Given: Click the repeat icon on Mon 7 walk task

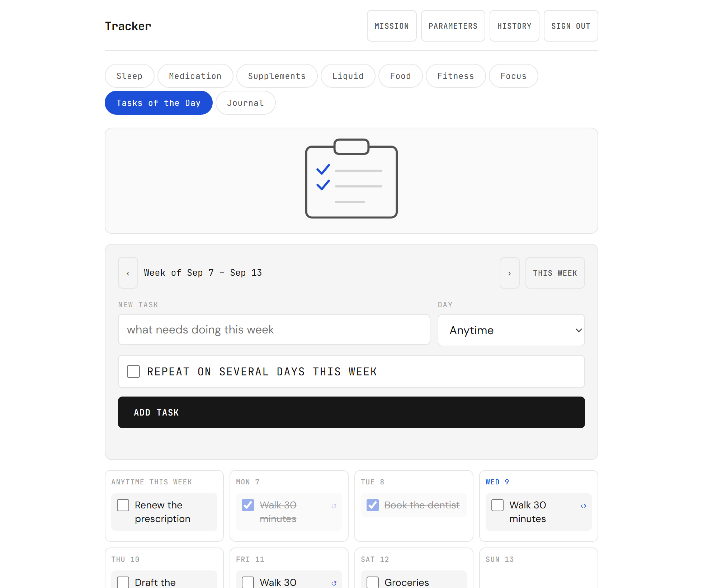Looking at the screenshot, I should 334,506.
